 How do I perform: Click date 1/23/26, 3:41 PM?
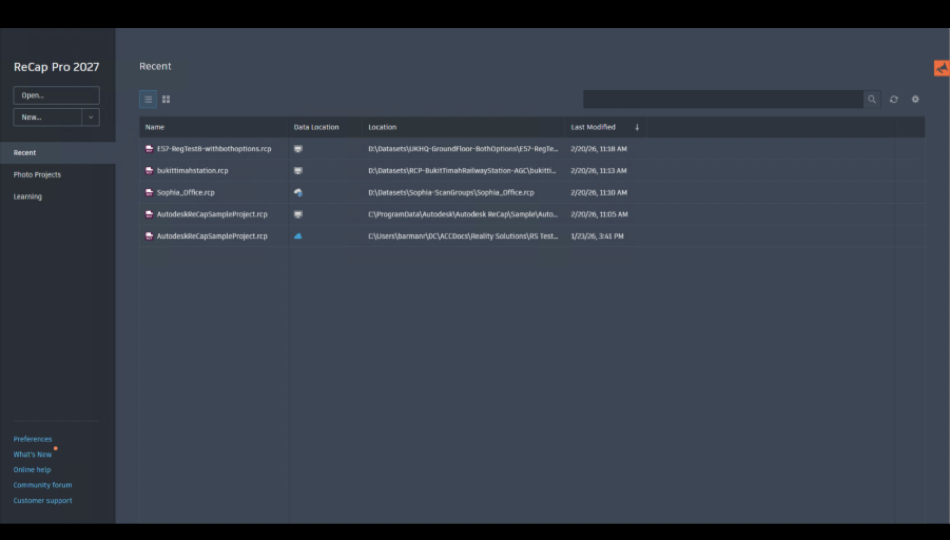[597, 236]
